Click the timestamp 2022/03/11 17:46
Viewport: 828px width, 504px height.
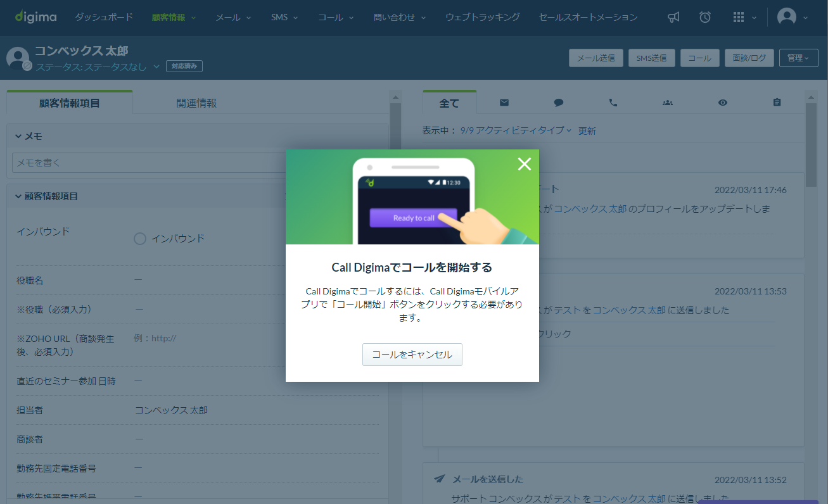751,190
